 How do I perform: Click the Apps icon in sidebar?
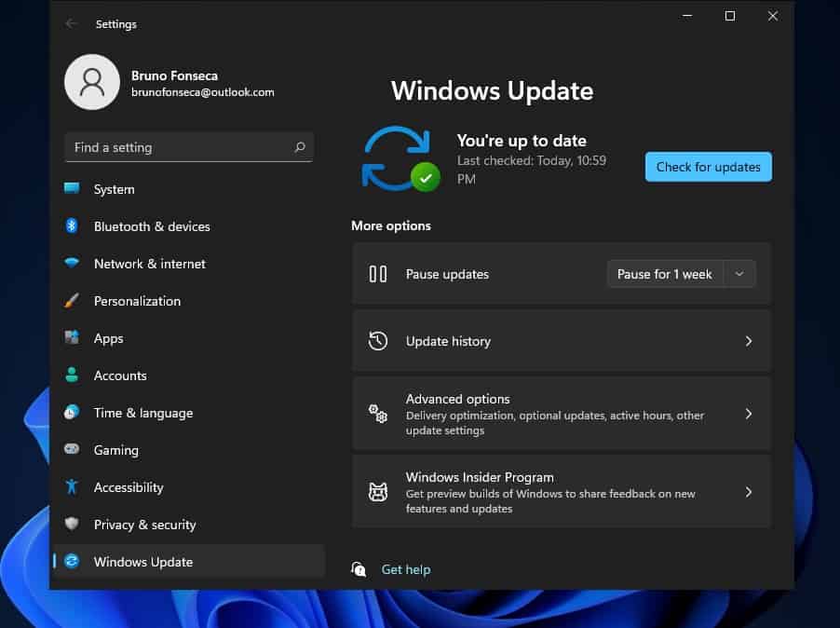pos(72,337)
